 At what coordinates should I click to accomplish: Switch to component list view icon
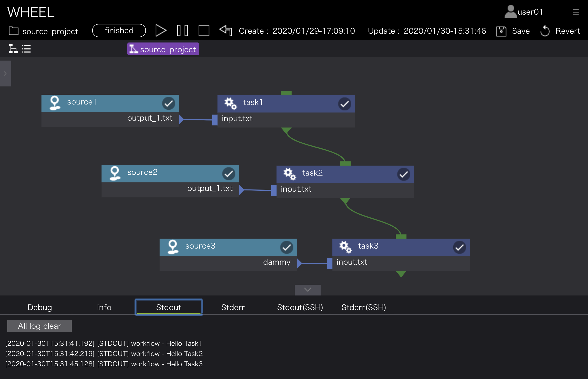click(26, 49)
